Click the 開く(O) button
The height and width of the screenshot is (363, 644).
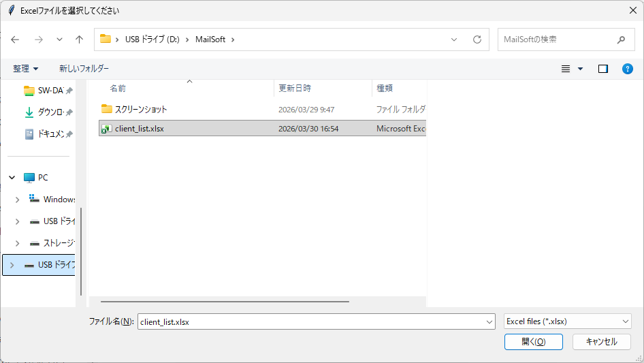[533, 341]
